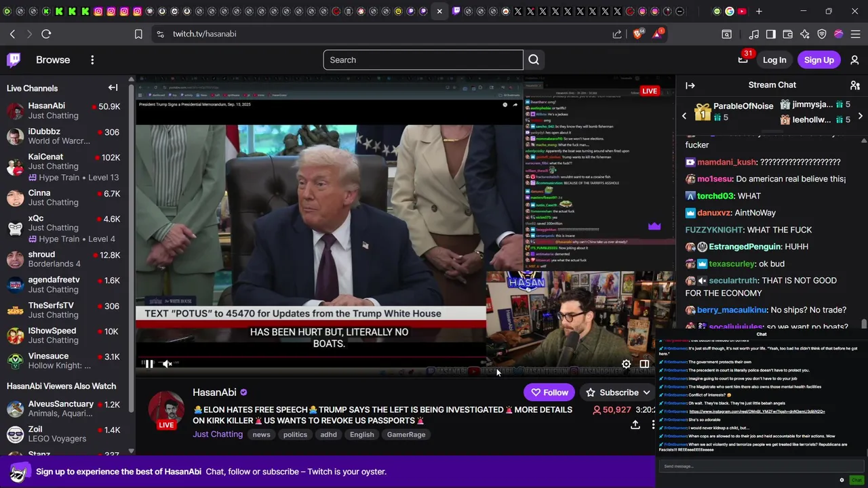Open the Brave Rewards triangle icon
Image resolution: width=868 pixels, height=488 pixels.
click(658, 33)
